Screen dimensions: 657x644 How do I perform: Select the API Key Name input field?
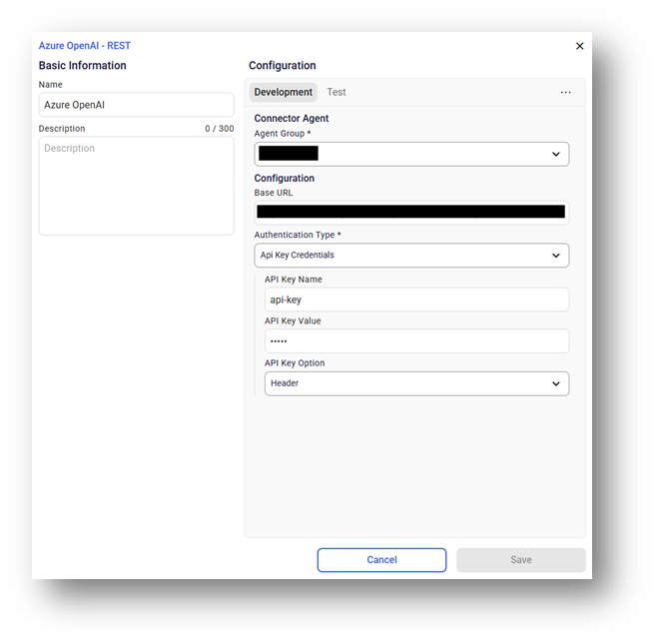[x=415, y=300]
